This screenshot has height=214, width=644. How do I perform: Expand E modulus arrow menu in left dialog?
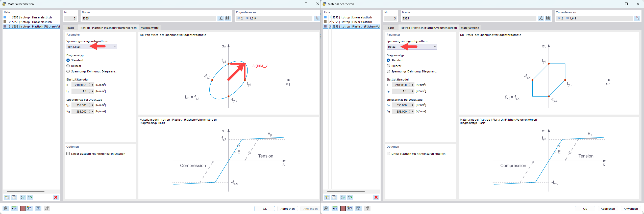[93, 85]
